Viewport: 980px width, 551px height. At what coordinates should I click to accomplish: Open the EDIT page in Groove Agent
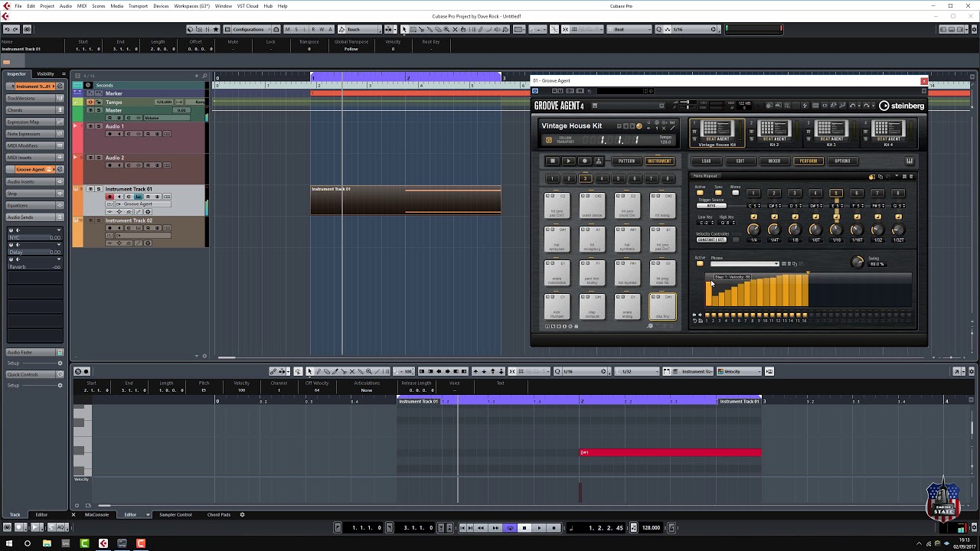740,161
